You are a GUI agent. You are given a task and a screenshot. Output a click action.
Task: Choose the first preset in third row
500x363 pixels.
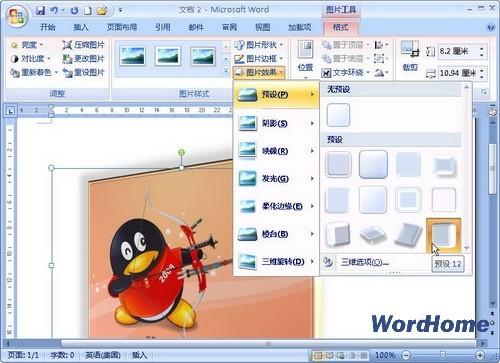[x=338, y=235]
